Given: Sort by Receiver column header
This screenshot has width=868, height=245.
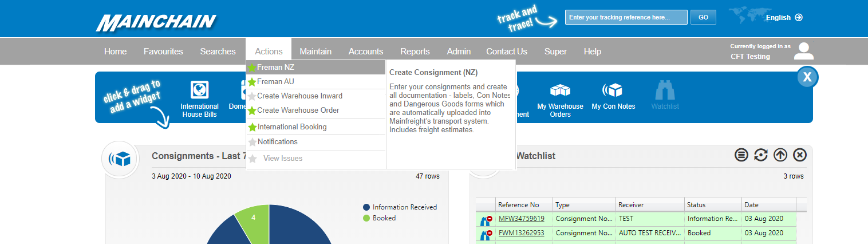Looking at the screenshot, I should tap(650, 205).
